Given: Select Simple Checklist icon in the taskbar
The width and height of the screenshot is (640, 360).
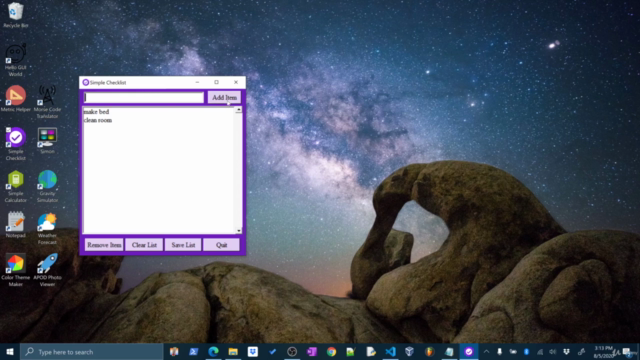Looking at the screenshot, I should point(469,352).
